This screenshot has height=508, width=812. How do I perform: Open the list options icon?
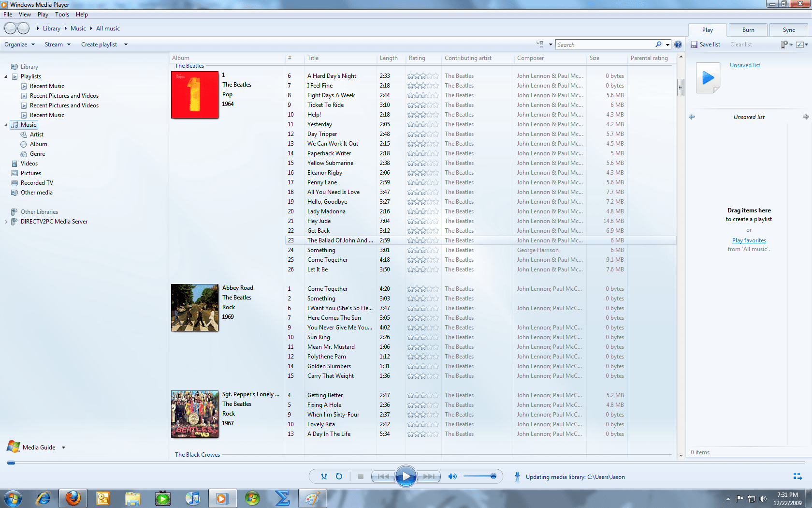(x=786, y=45)
